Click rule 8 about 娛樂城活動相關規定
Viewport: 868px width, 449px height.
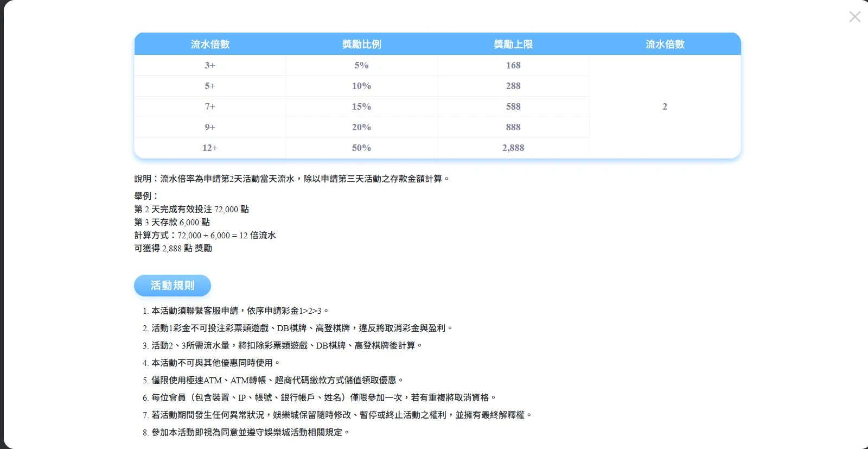[246, 432]
